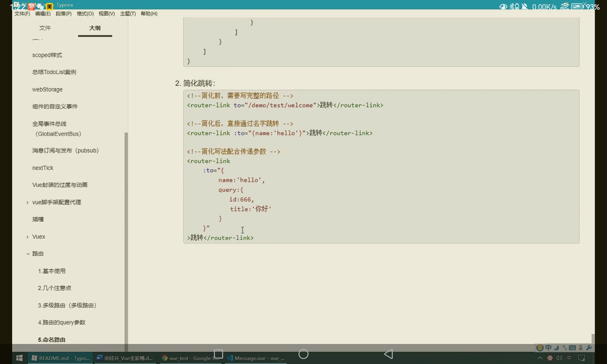Jump to 4.路由的query参数 heading
607x364 pixels.
(x=62, y=322)
